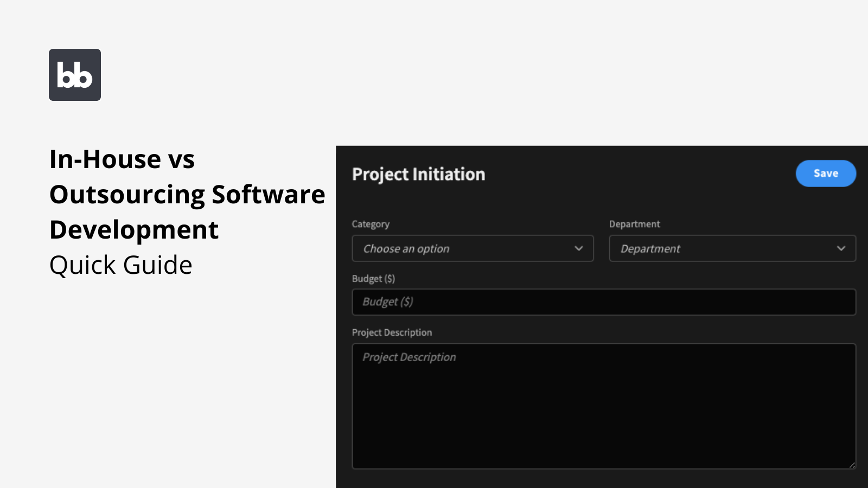Click the bb logo icon
Image resolution: width=868 pixels, height=488 pixels.
tap(75, 74)
